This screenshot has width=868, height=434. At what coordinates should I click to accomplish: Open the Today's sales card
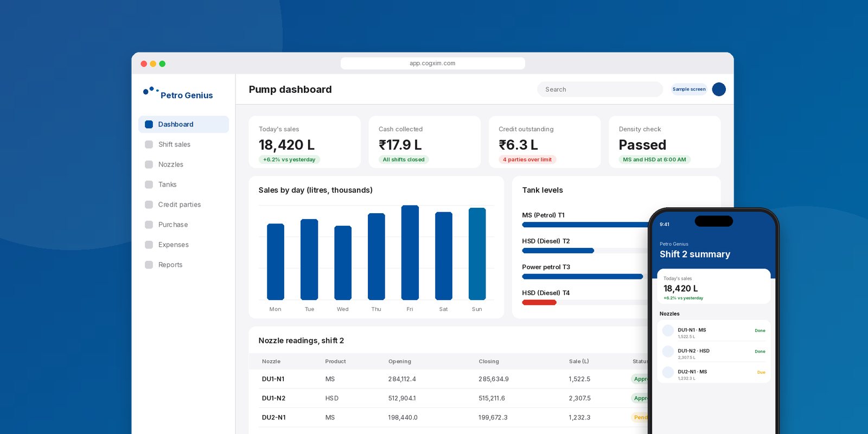pyautogui.click(x=304, y=142)
